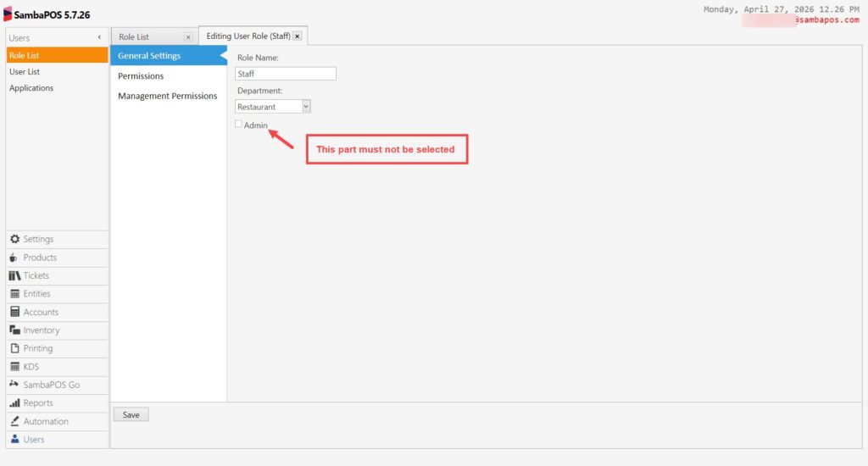The width and height of the screenshot is (868, 466).
Task: Open Tickets via the books icon
Action: [15, 276]
